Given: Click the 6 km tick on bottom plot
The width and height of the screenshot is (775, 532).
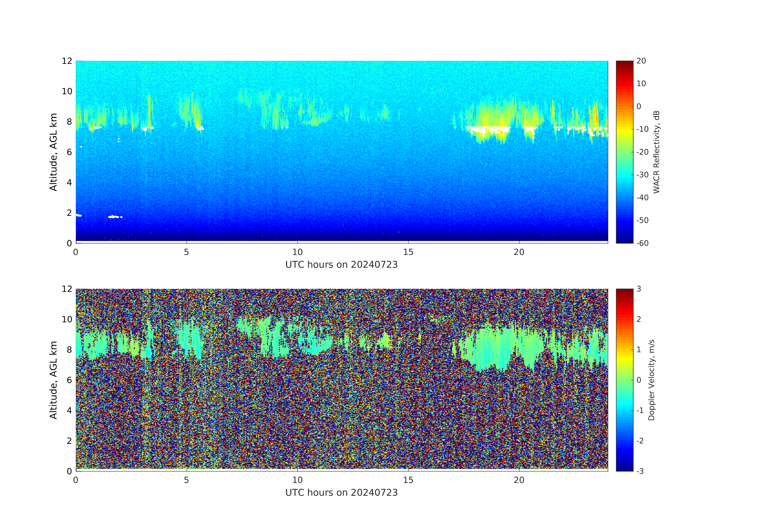Looking at the screenshot, I should coord(69,380).
